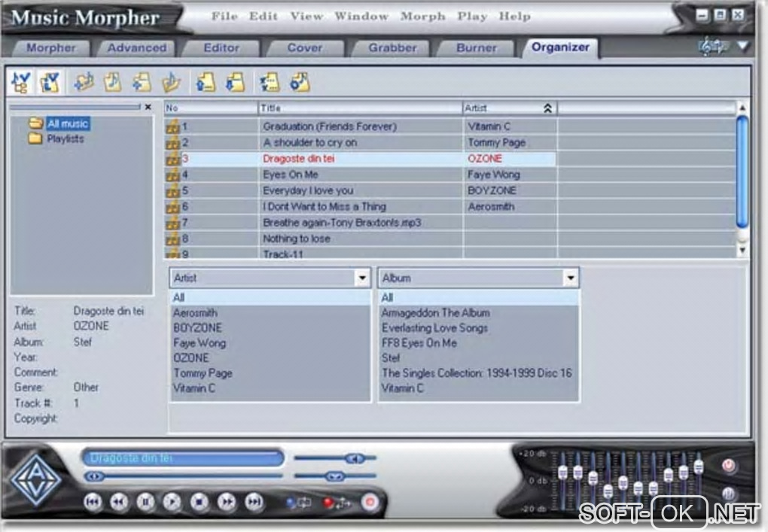Select "Everlasting Love Songs" in Album list
Screen dimensions: 768x532
[479, 328]
